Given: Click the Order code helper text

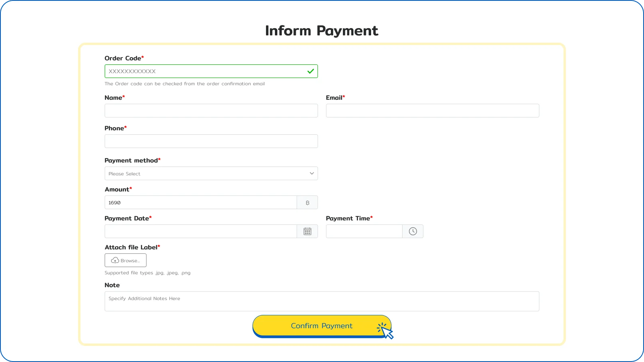Looking at the screenshot, I should [x=185, y=84].
